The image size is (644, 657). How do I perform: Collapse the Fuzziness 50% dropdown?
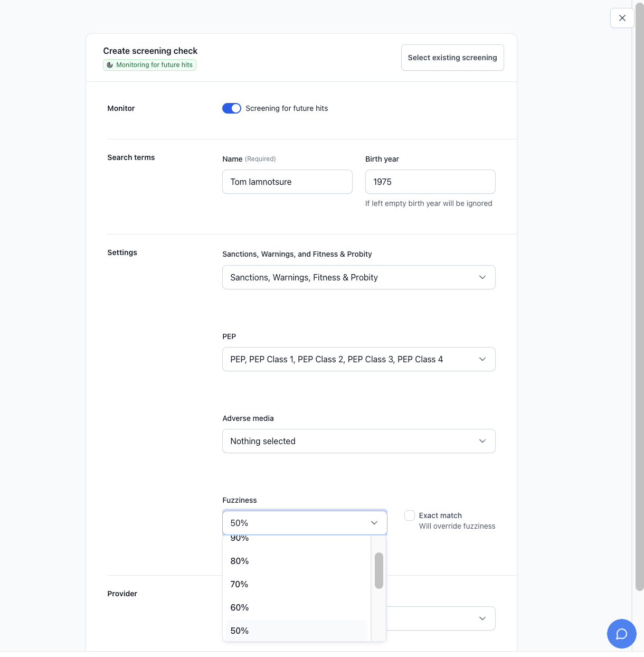pyautogui.click(x=305, y=523)
